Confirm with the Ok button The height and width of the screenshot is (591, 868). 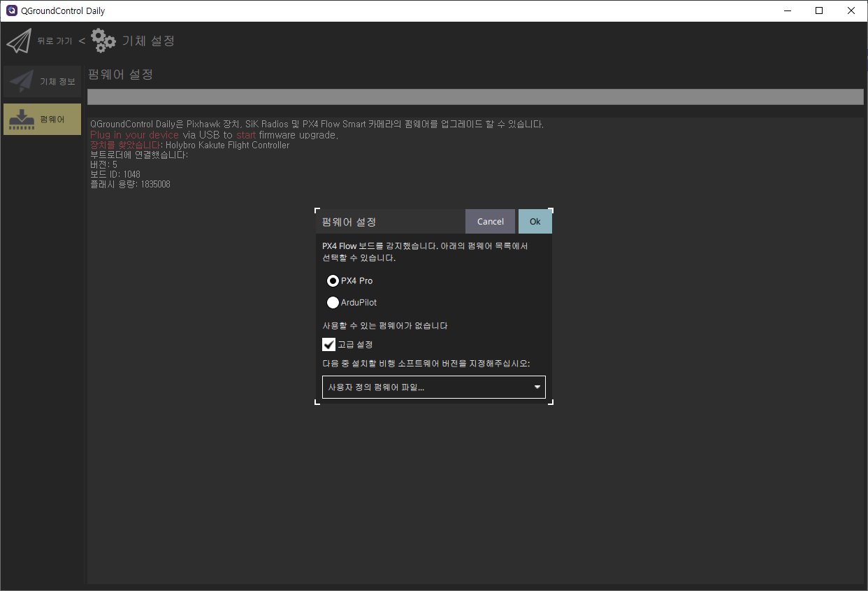[x=535, y=221]
